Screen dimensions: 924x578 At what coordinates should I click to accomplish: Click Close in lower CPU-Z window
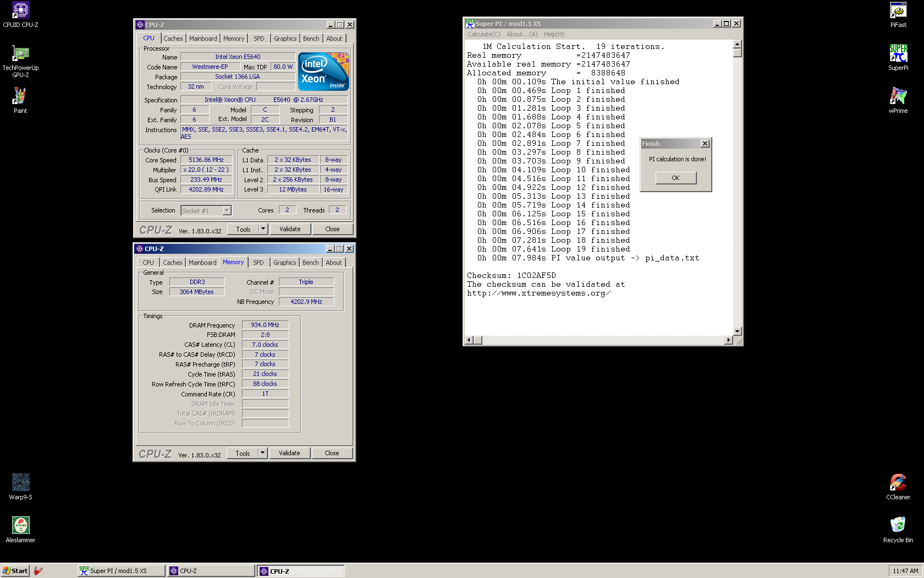[332, 453]
